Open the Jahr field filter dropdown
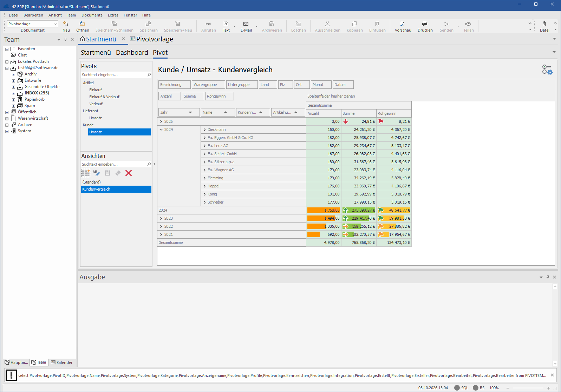This screenshot has height=392, width=561. (x=190, y=112)
